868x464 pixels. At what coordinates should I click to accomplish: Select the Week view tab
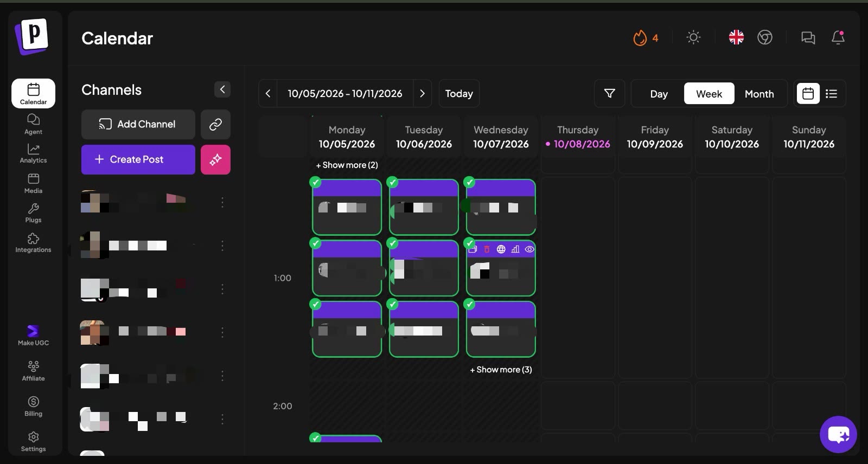pyautogui.click(x=709, y=94)
